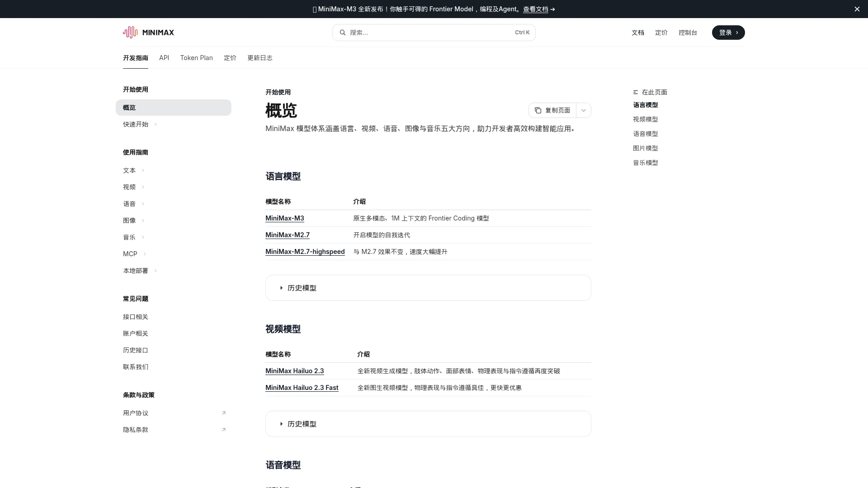Open the MiniMax Hailuo 2.3 Fast link

point(302,388)
